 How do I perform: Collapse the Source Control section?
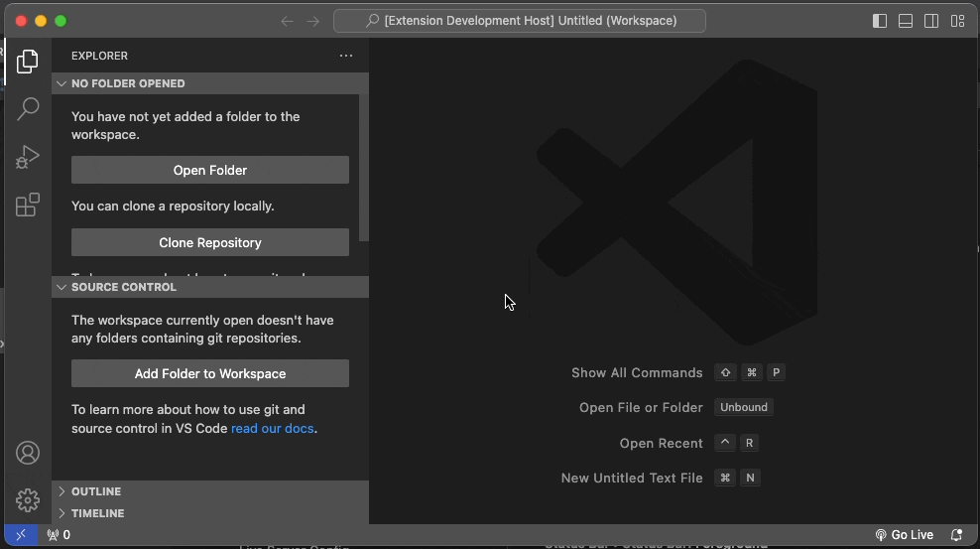click(210, 287)
